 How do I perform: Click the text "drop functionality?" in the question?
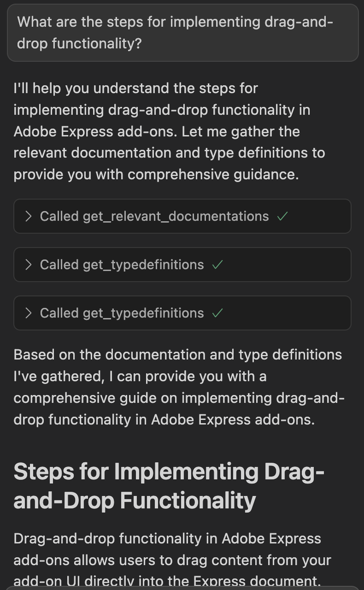pyautogui.click(x=79, y=44)
